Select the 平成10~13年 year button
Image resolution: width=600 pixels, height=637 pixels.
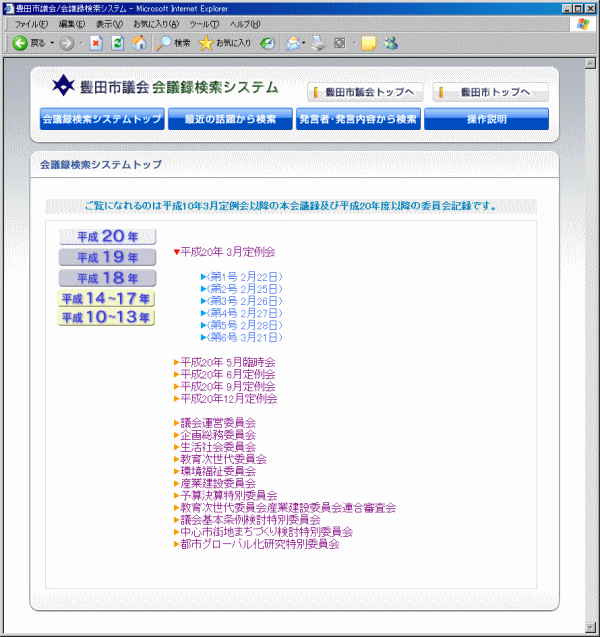point(106,317)
